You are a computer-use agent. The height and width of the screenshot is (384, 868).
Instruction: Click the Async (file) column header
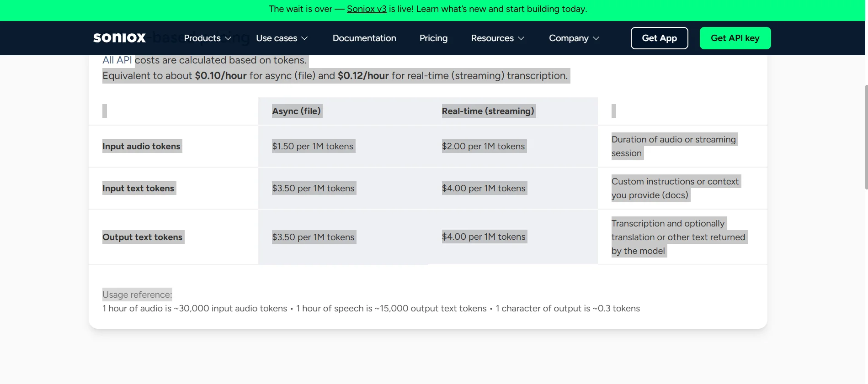[x=297, y=111]
